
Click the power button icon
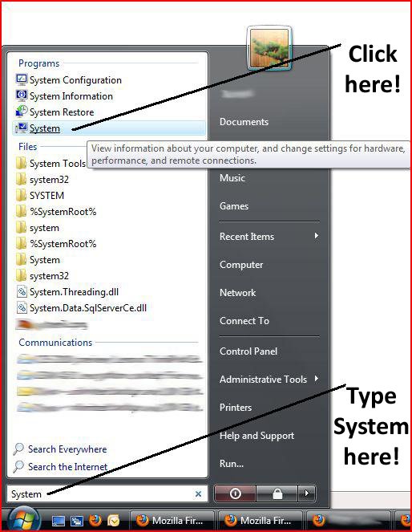(x=235, y=493)
